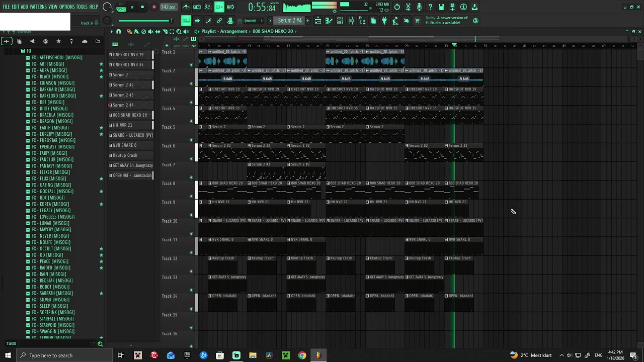Expand the Playlist options menu arrow
This screenshot has width=644, height=362.
[112, 32]
